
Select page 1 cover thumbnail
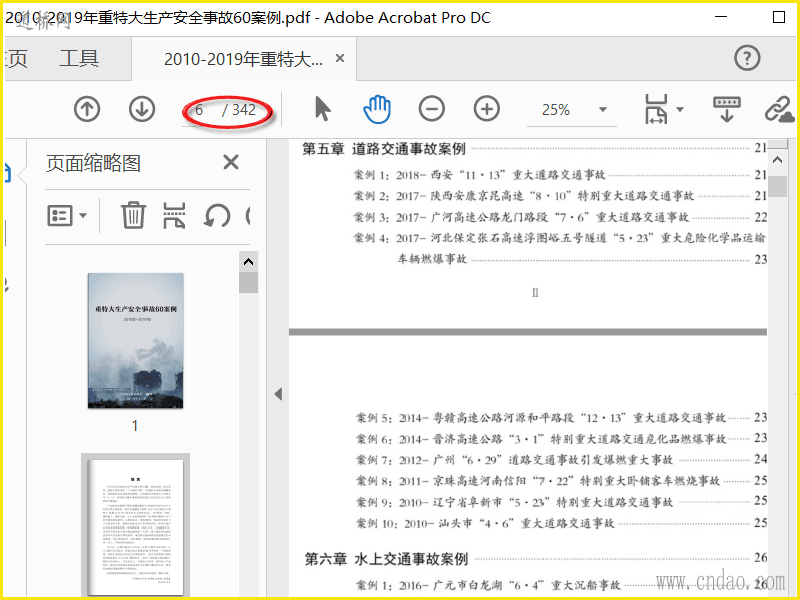(136, 340)
